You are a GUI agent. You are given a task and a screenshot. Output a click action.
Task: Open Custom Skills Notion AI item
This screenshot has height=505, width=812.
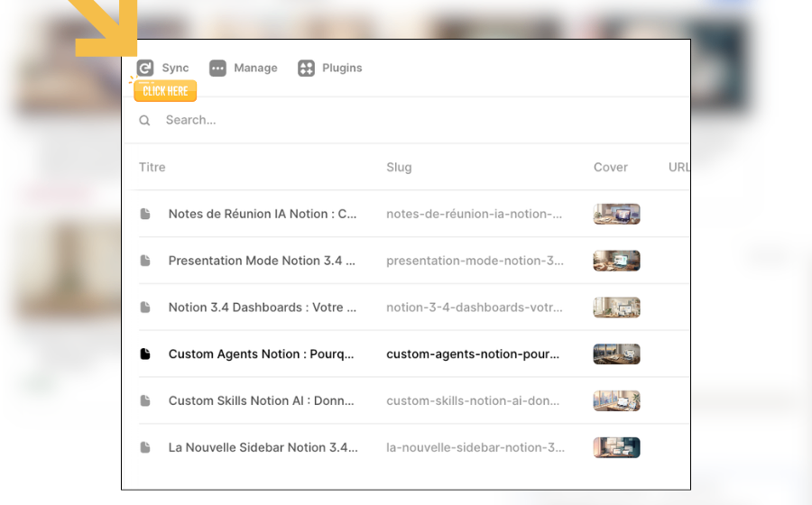tap(261, 400)
